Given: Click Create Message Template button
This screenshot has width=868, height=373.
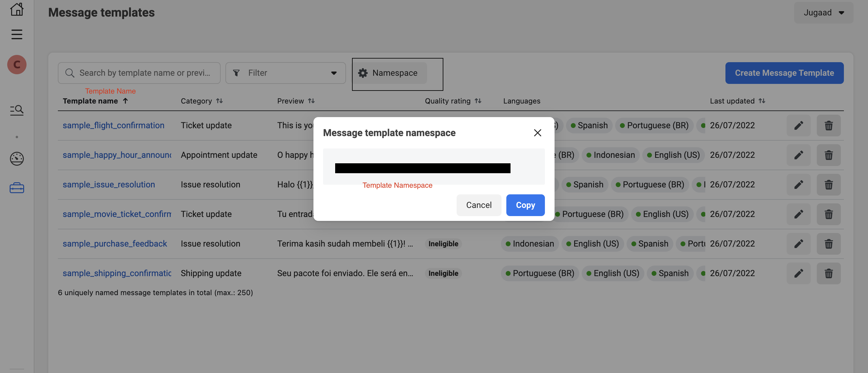Looking at the screenshot, I should 785,73.
